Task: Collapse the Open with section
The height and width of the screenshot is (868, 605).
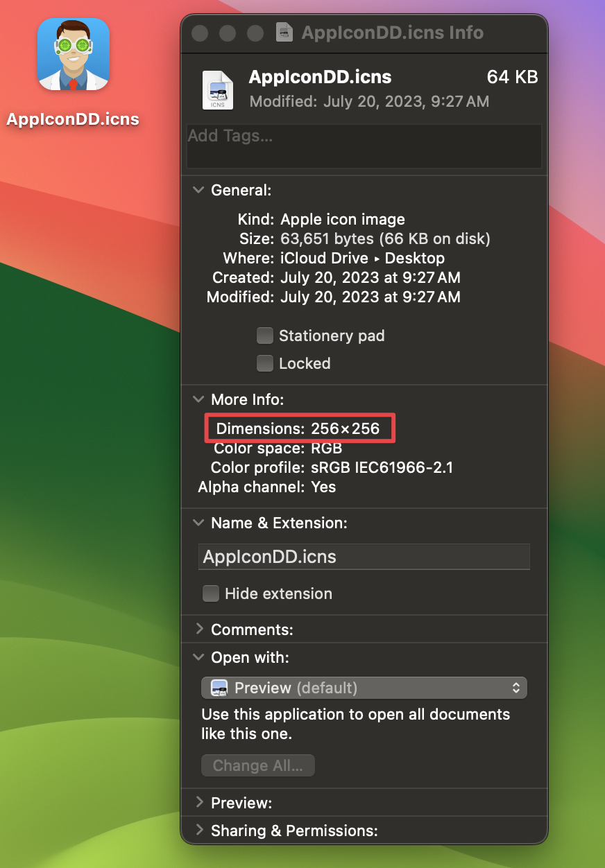Action: pos(198,657)
